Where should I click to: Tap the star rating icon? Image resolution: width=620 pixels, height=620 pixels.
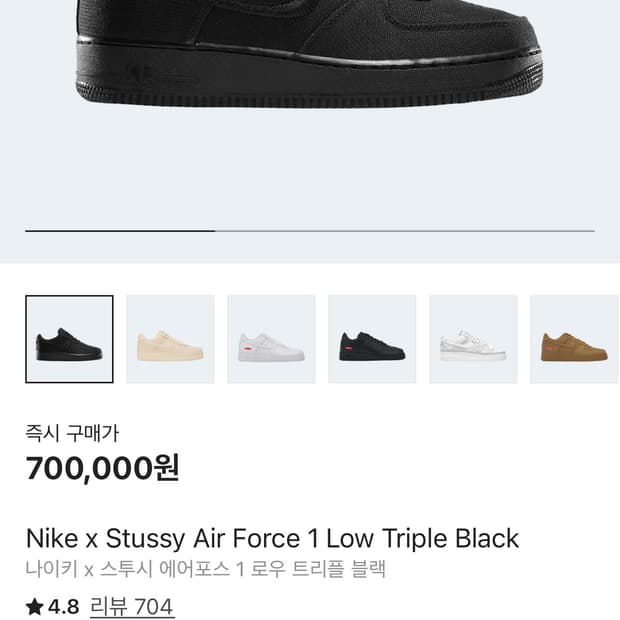(x=34, y=606)
